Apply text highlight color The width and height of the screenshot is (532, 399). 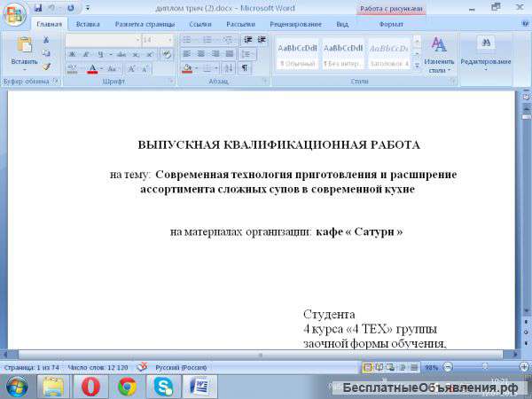click(x=72, y=69)
